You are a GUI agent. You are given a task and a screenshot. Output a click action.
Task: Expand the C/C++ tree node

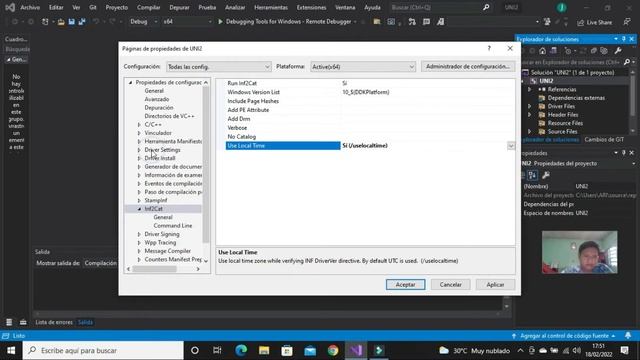point(139,124)
